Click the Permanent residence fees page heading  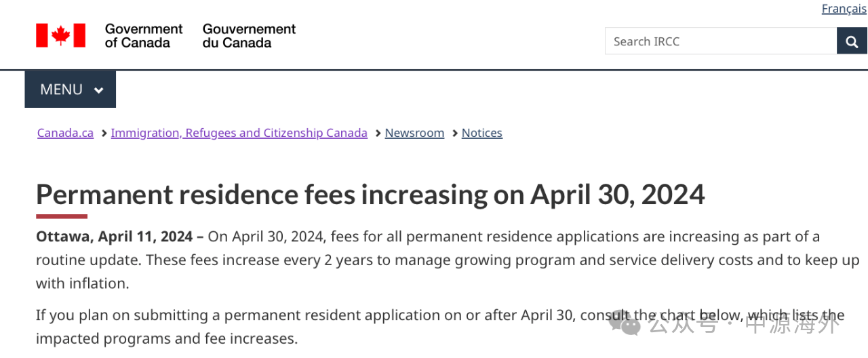[x=370, y=195]
